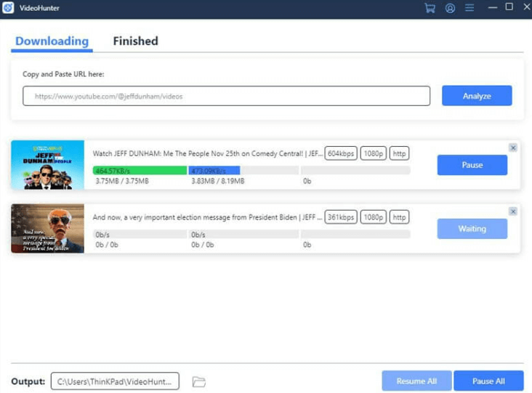
Task: Click the 'Copy and Paste URL here:' label
Action: (x=63, y=74)
